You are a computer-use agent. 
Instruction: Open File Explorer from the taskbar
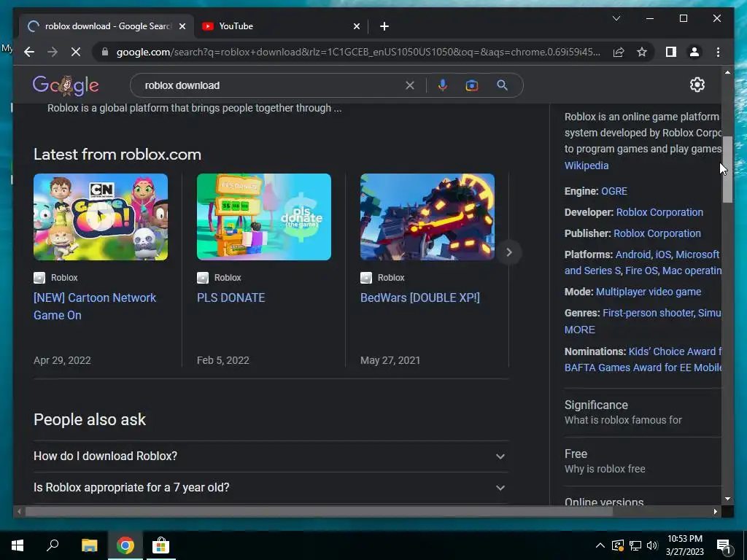pos(89,545)
